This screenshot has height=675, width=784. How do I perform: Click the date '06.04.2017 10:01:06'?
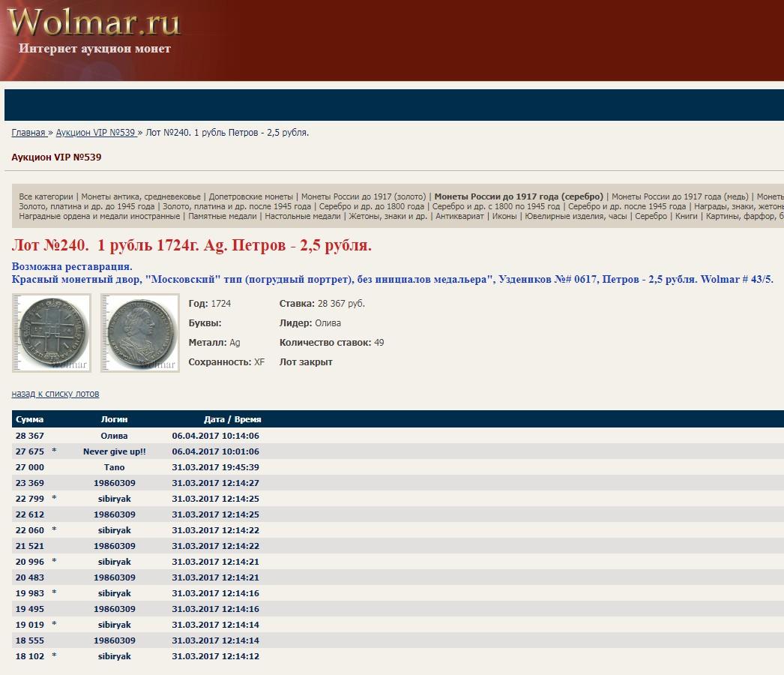[x=216, y=451]
